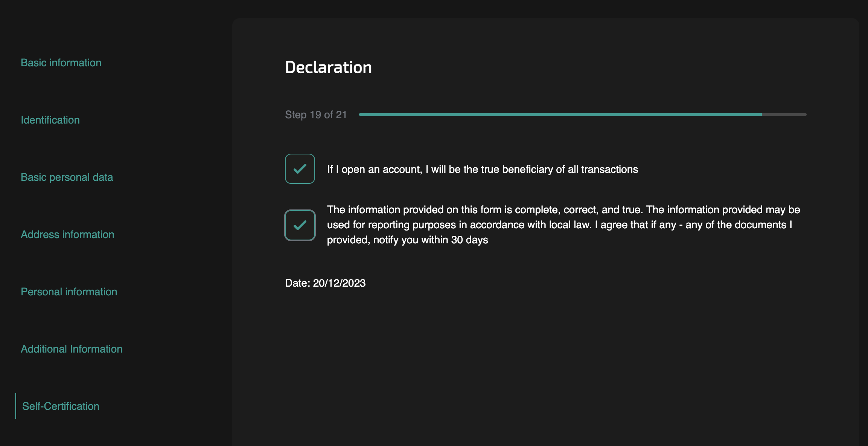Click the teal checkmark icon beside beneficiary statement
Image resolution: width=868 pixels, height=446 pixels.
point(300,169)
